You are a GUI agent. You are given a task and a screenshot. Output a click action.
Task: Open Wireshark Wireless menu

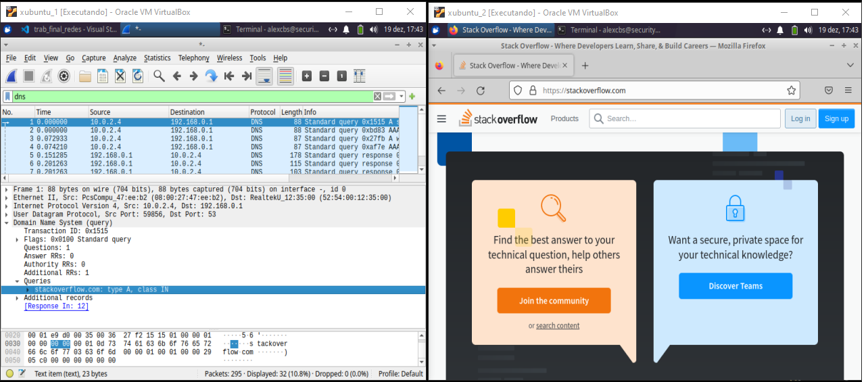pos(230,58)
